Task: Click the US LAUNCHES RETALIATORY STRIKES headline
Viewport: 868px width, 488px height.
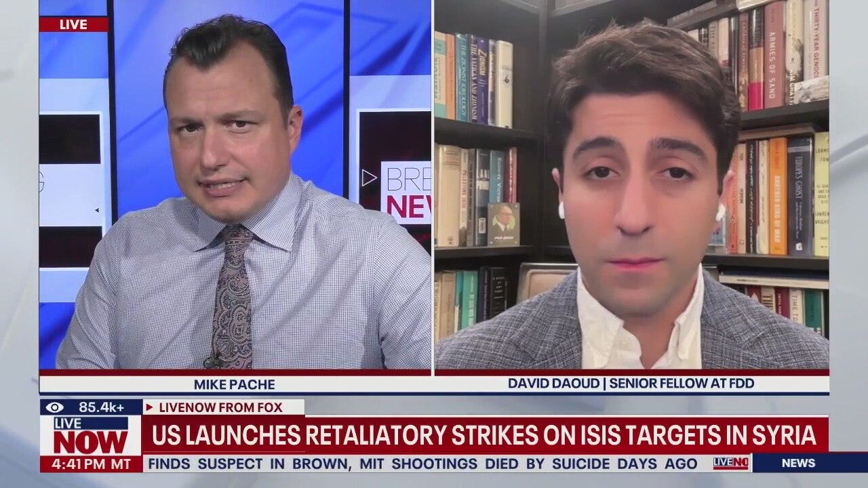Action: [484, 436]
